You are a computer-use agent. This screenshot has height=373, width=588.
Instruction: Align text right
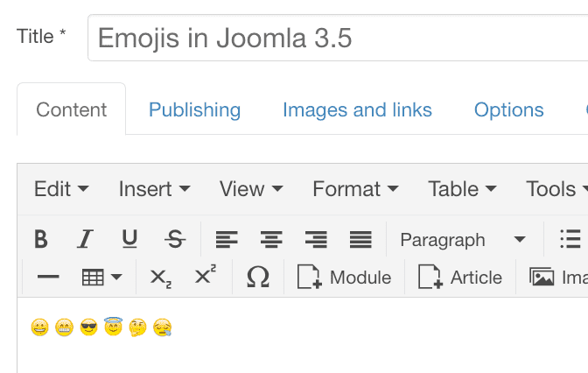[x=316, y=239]
